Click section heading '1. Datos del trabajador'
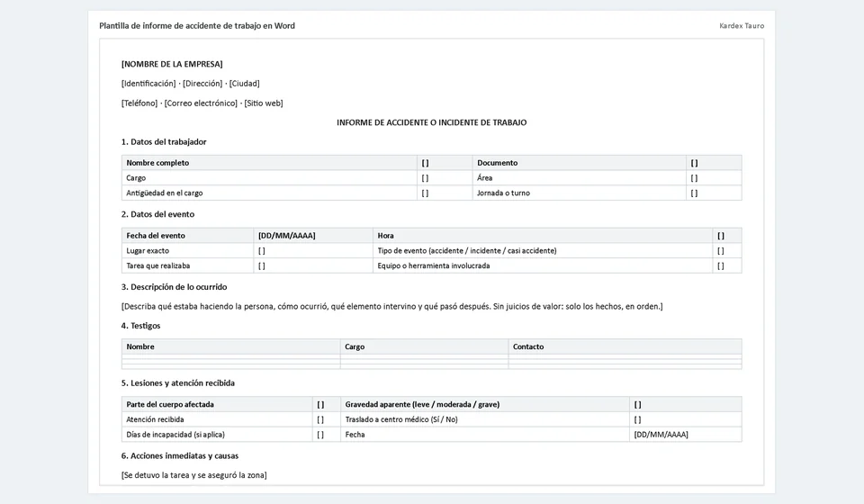The image size is (864, 504). pos(164,141)
